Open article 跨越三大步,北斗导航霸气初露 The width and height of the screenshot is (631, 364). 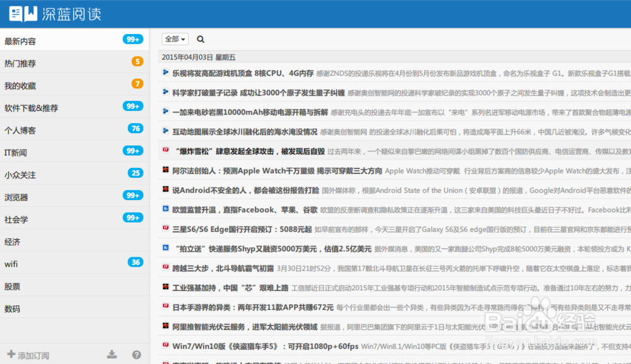click(223, 268)
